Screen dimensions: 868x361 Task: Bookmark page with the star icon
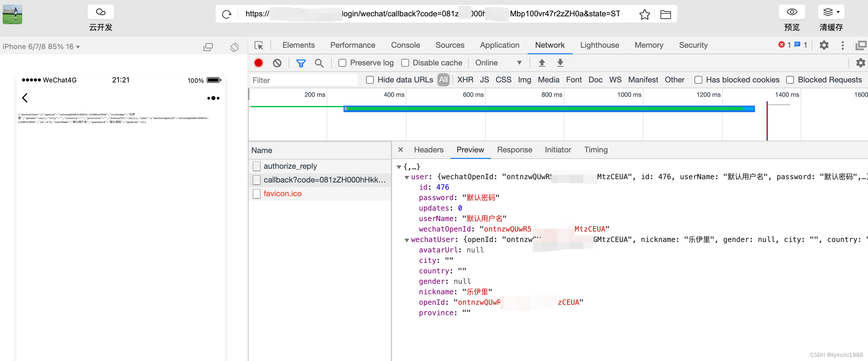(x=644, y=14)
